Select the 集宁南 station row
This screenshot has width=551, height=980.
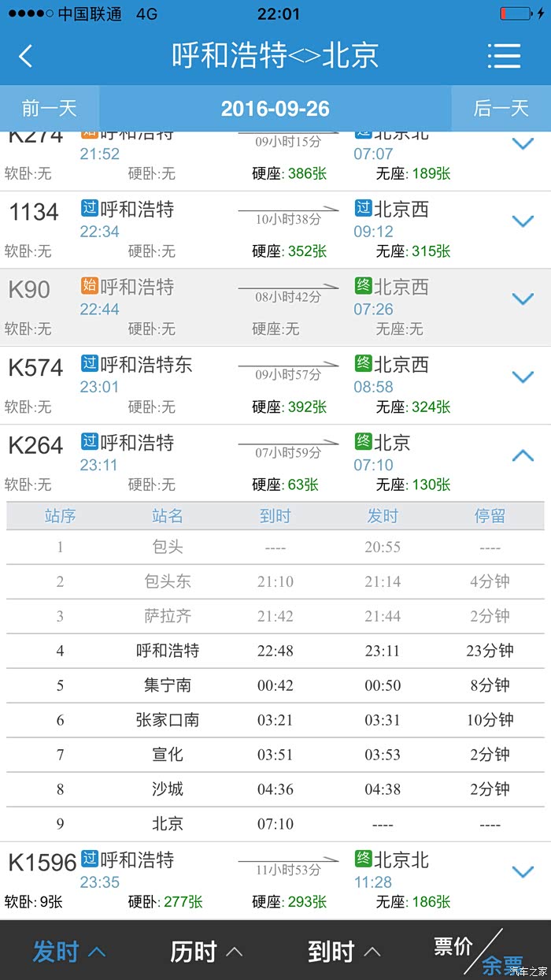tap(275, 685)
